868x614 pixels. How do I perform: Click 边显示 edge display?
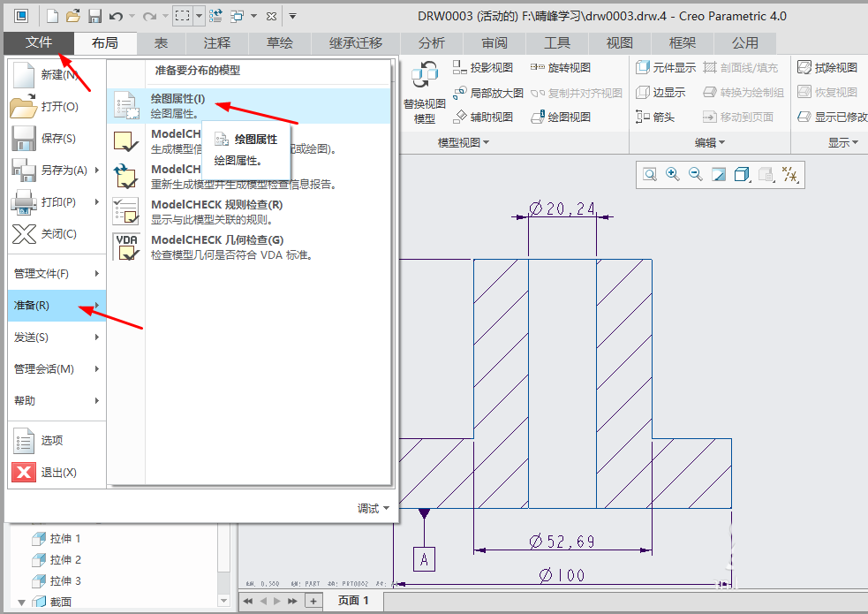tap(660, 93)
